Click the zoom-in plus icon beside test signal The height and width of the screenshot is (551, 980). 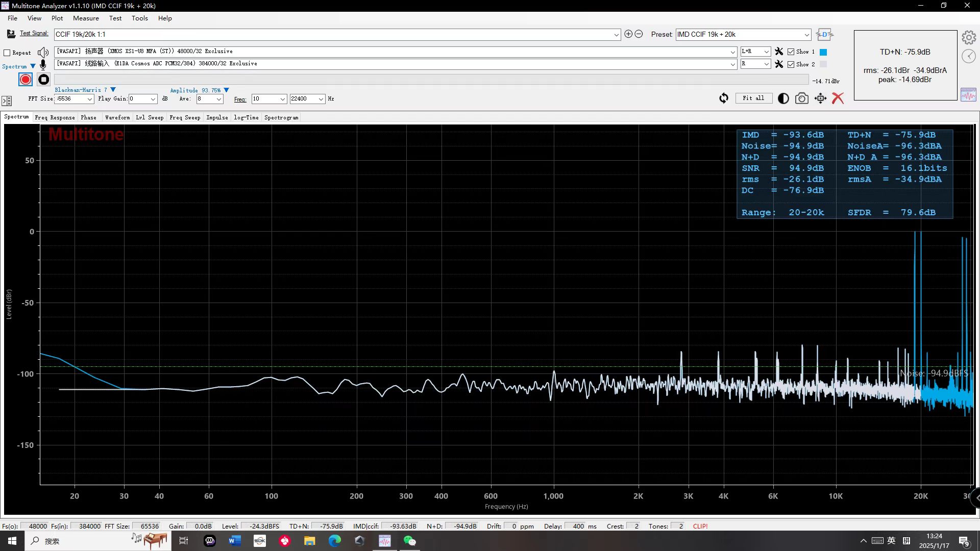pos(628,34)
